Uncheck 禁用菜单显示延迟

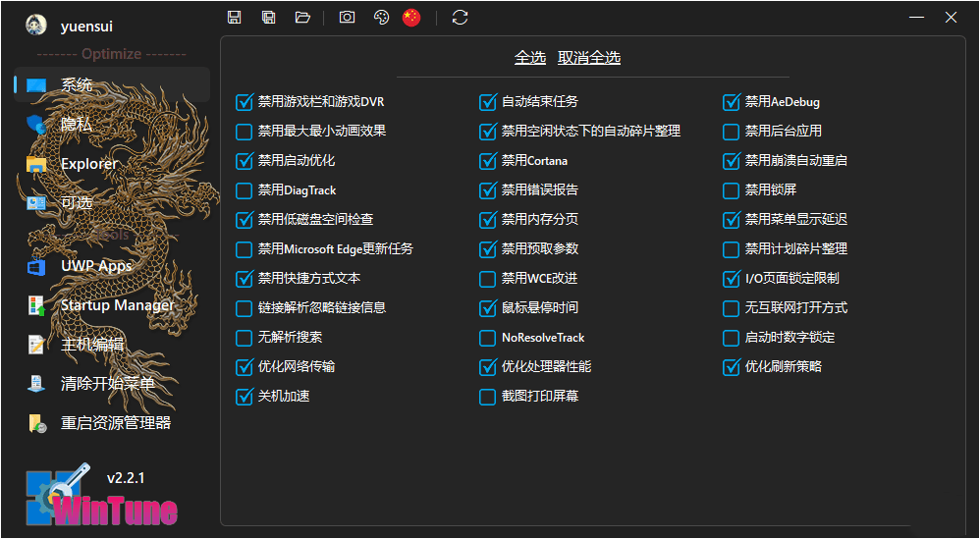[731, 220]
